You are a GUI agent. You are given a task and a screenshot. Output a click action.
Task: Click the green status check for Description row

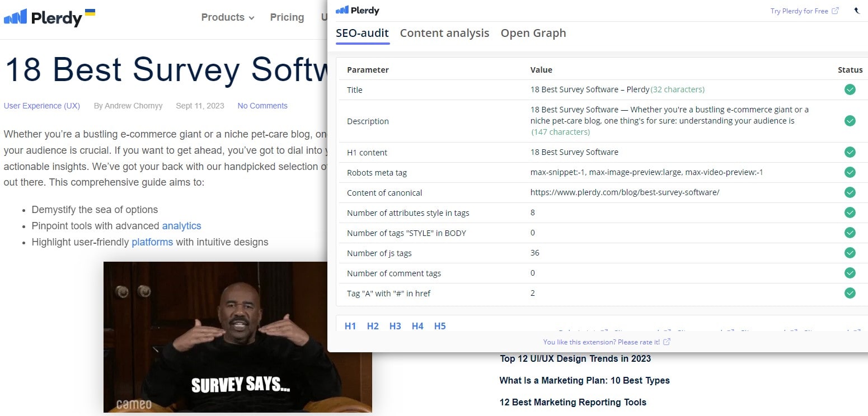850,121
